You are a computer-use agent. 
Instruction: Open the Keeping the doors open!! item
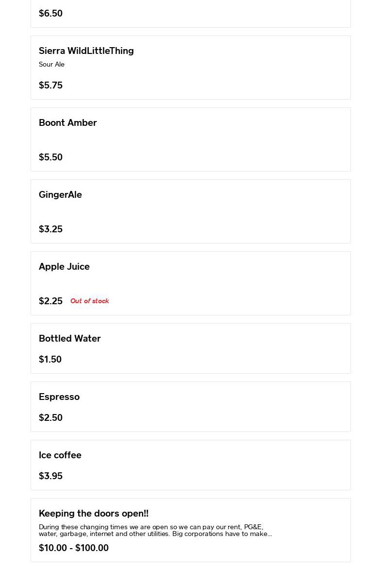[x=94, y=513]
